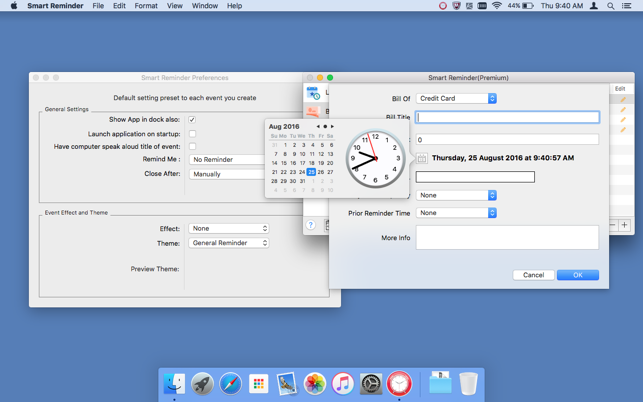Click the plus button to add reminder

click(624, 226)
